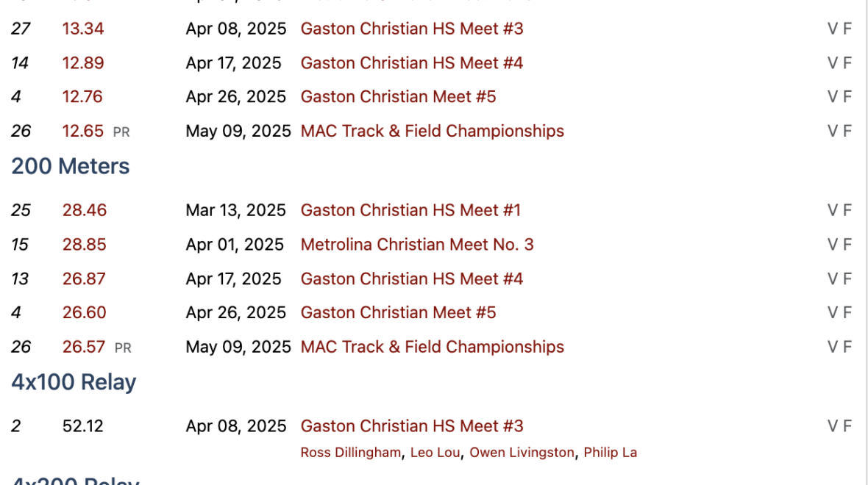Select the 26.60 time link
The height and width of the screenshot is (485, 868).
point(84,312)
